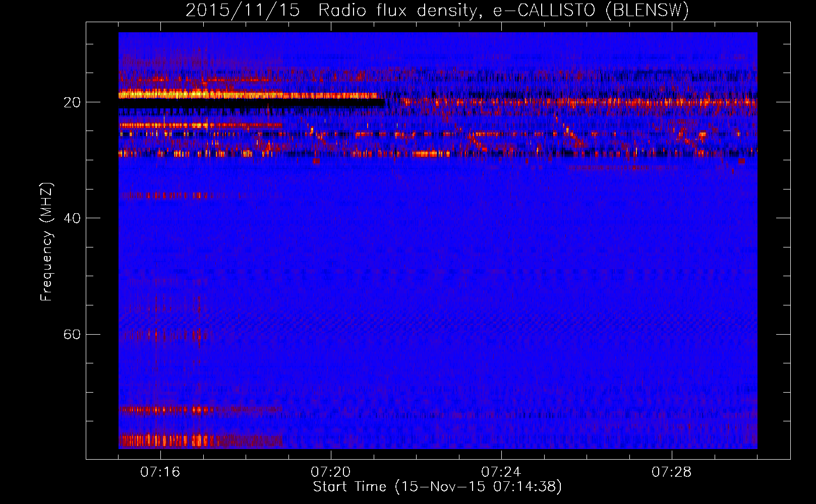Click the time tick label '07:20'
The image size is (816, 504).
tap(331, 472)
